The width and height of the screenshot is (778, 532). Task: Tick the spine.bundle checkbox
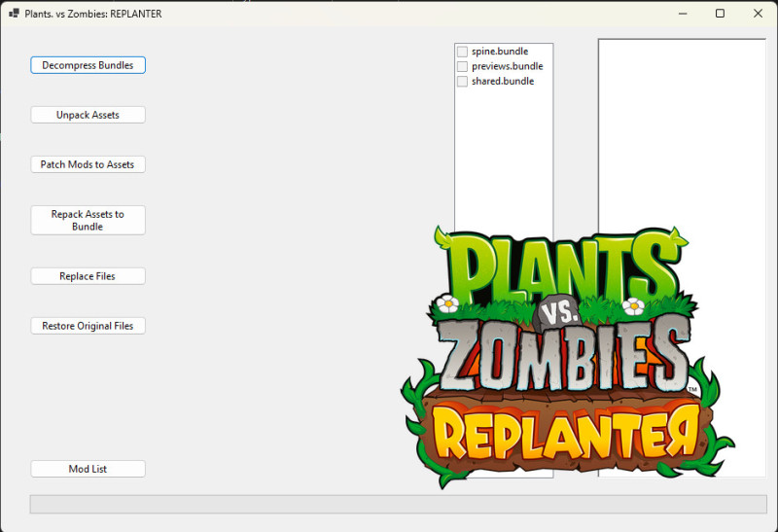point(463,52)
